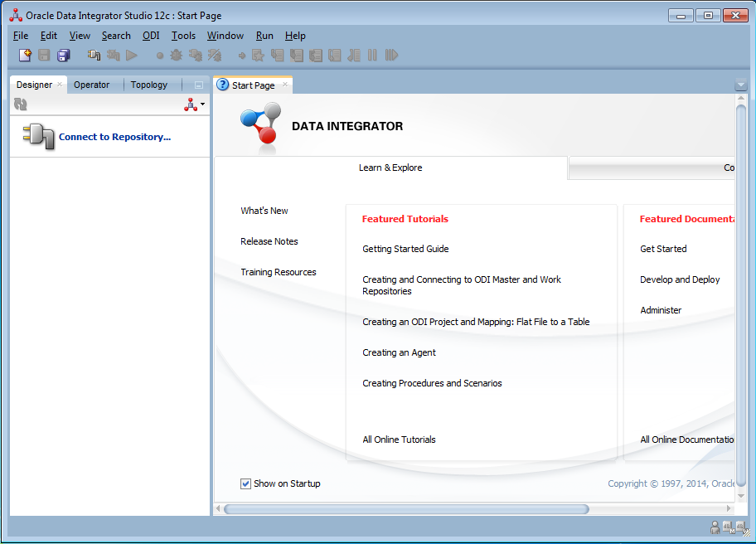The width and height of the screenshot is (756, 544).
Task: Click the grayed-out Save icon
Action: pos(44,55)
